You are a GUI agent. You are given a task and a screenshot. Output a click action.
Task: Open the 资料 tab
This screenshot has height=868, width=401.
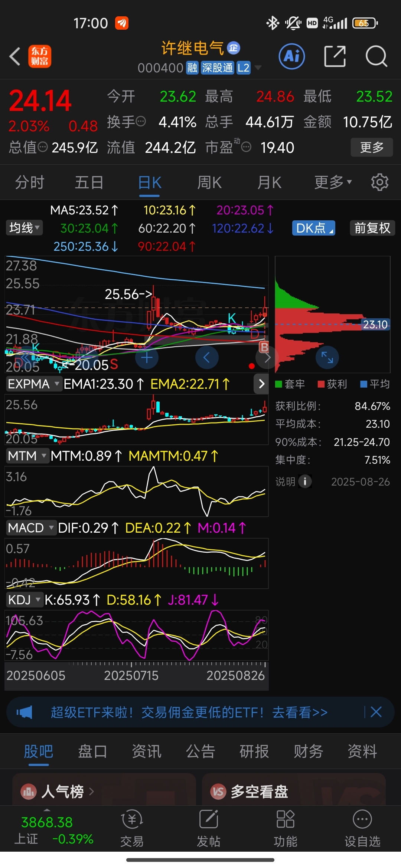coord(362,752)
